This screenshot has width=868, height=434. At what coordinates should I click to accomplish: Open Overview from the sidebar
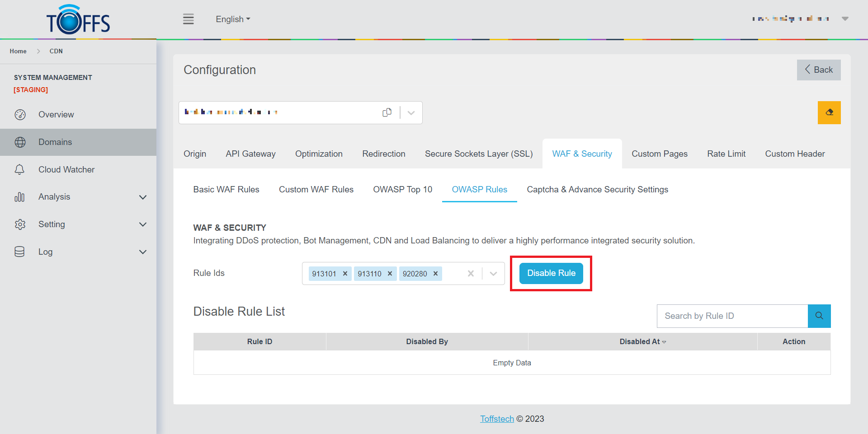click(x=56, y=115)
